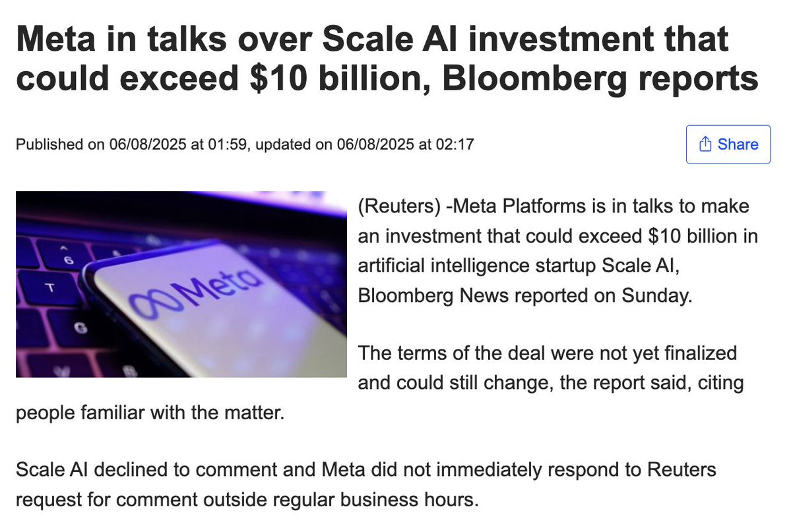The width and height of the screenshot is (791, 532).
Task: Click the 6 key in the photo
Action: pos(67,257)
